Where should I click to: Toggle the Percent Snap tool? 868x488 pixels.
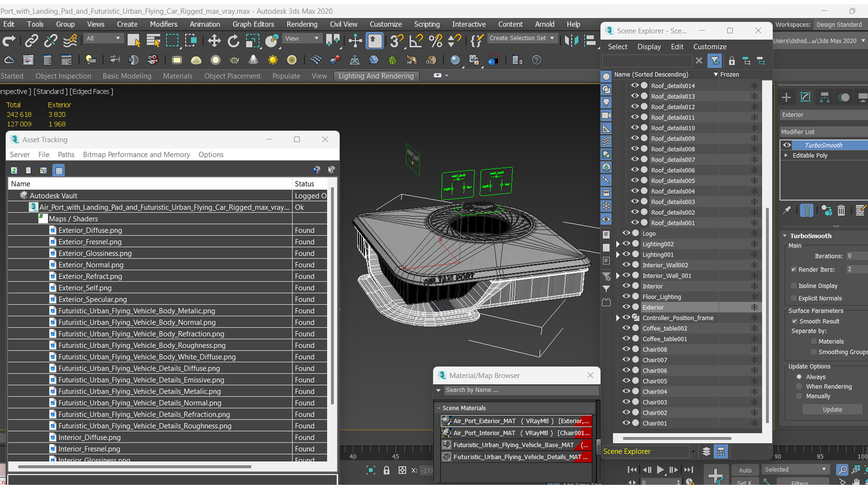[x=435, y=41]
